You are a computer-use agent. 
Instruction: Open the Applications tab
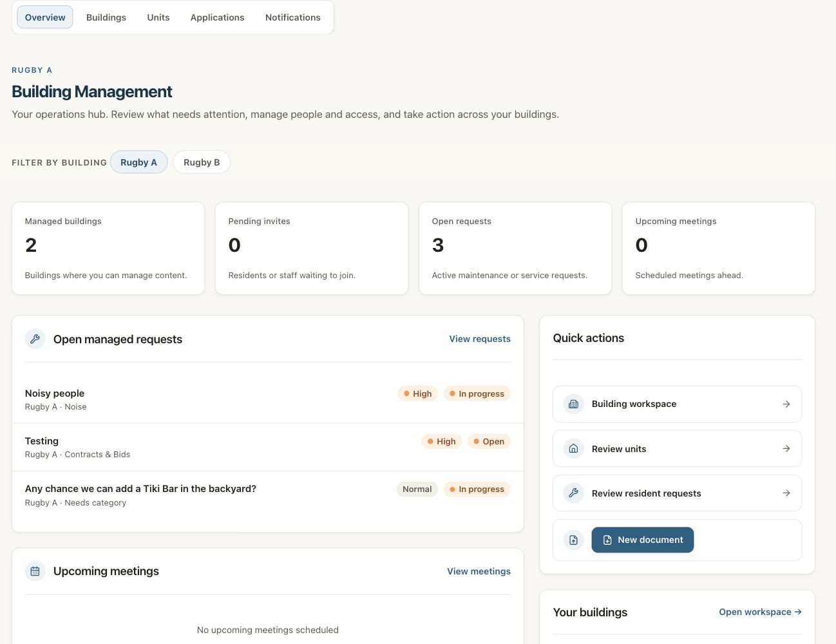(218, 17)
